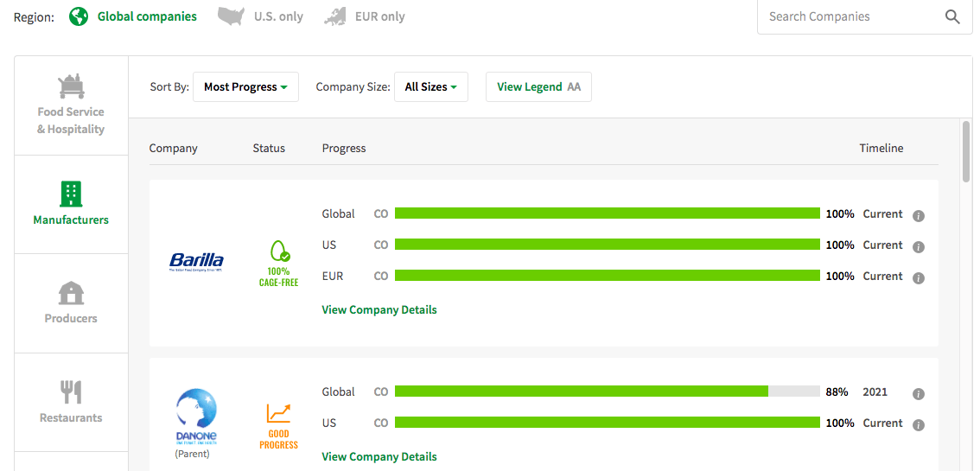Click Barilla's EUR 100% progress bar

tap(608, 276)
